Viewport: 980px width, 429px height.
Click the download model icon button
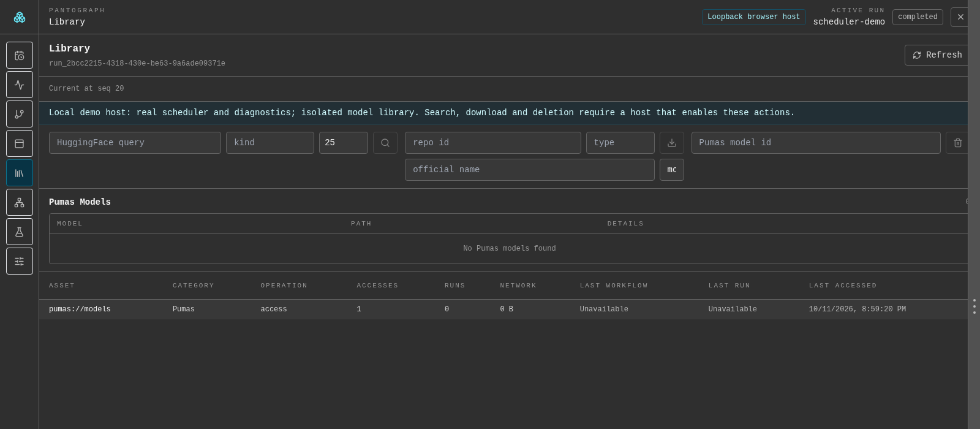672,143
